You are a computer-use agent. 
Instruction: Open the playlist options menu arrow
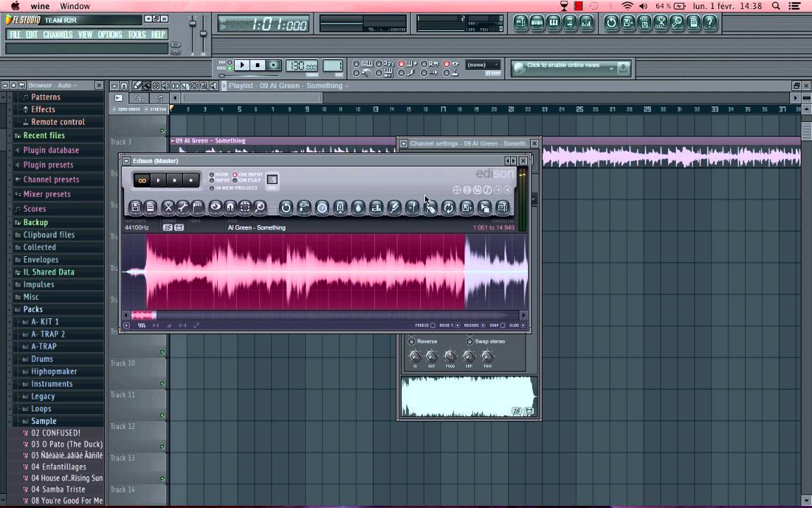pyautogui.click(x=114, y=85)
